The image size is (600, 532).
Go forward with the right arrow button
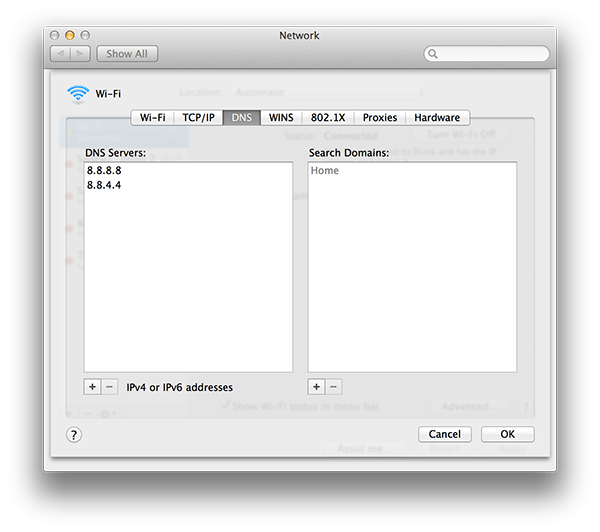click(80, 54)
